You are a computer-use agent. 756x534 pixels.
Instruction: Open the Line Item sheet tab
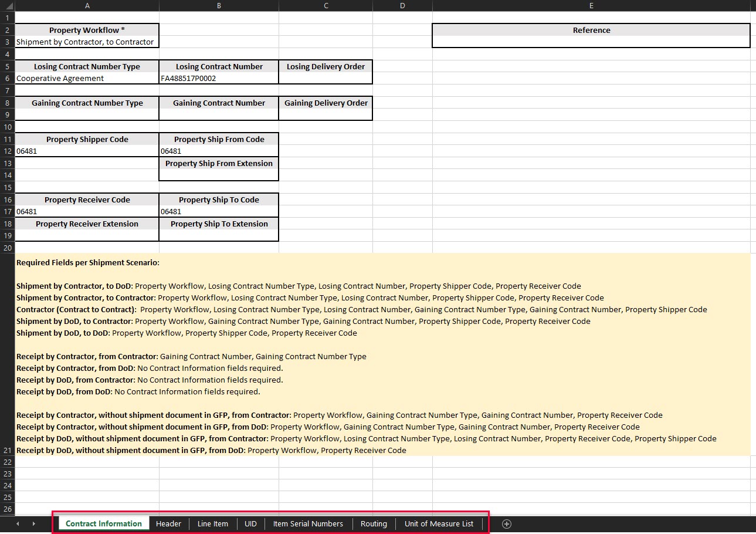point(212,523)
